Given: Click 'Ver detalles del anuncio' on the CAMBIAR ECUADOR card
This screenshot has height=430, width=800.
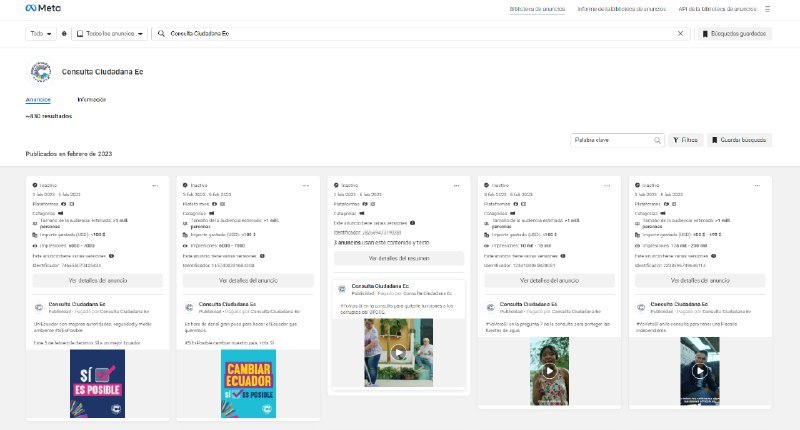Looking at the screenshot, I should [x=248, y=281].
